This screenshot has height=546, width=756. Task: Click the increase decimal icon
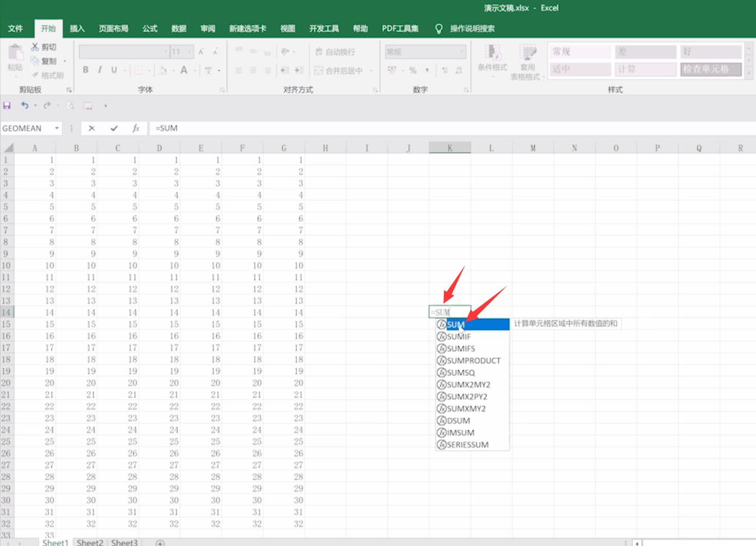pyautogui.click(x=445, y=70)
